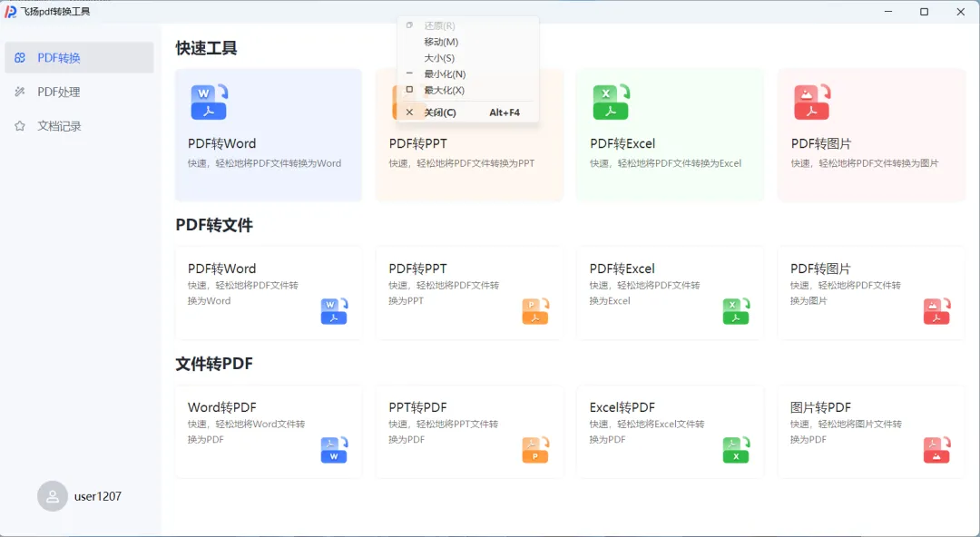This screenshot has width=980, height=537.
Task: Open the PDF转Excel card under PDF转文件
Action: [x=670, y=292]
